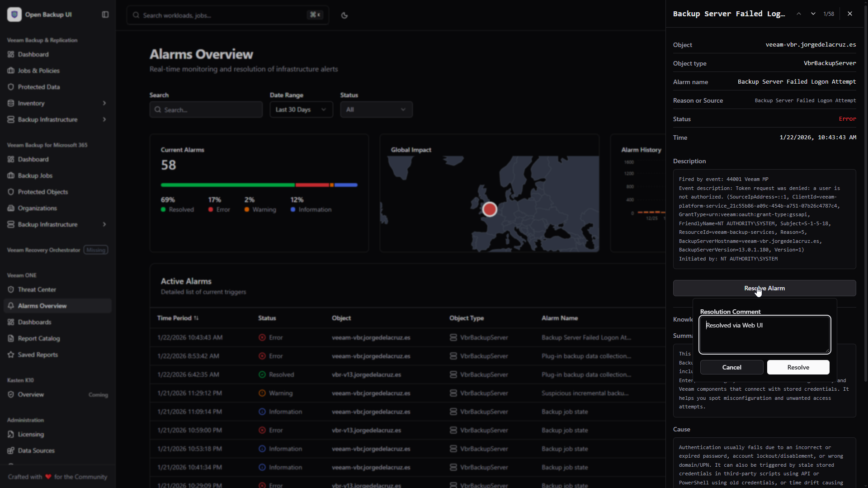868x488 pixels.
Task: Open the Report Catalog
Action: point(38,338)
